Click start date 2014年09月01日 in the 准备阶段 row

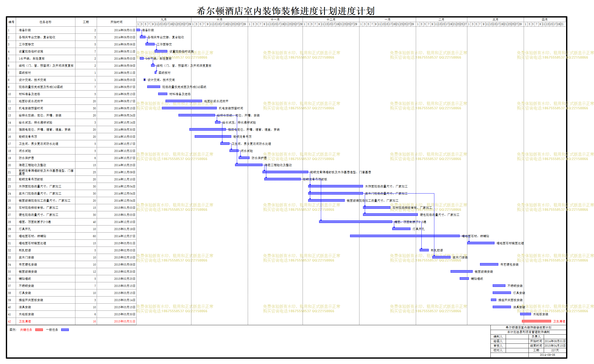[x=125, y=30]
